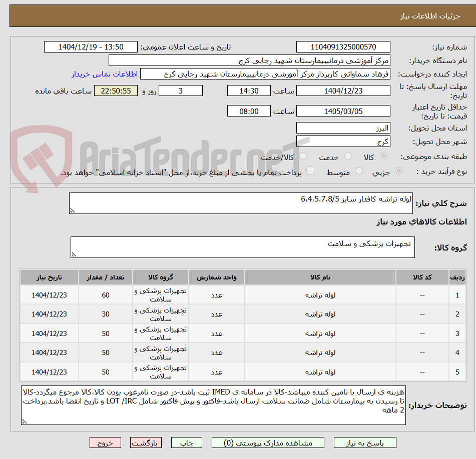Click the واحد شمارش column header
Image resolution: width=476 pixels, height=459 pixels.
click(216, 277)
